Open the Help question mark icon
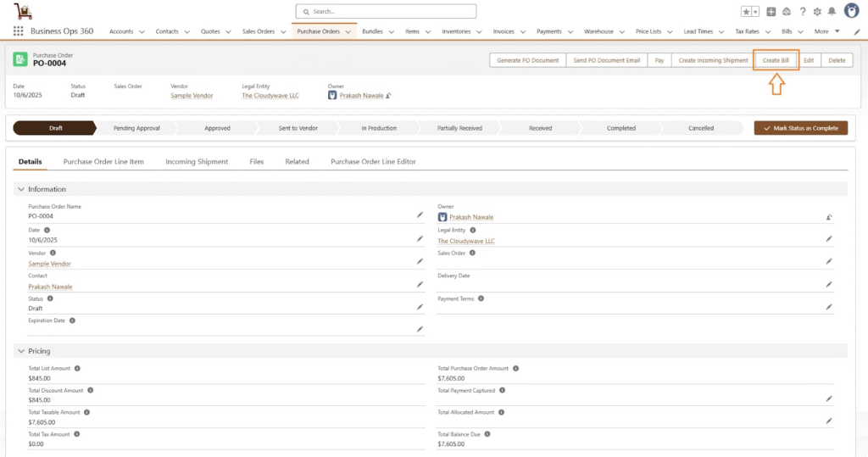This screenshot has height=457, width=868. [802, 12]
